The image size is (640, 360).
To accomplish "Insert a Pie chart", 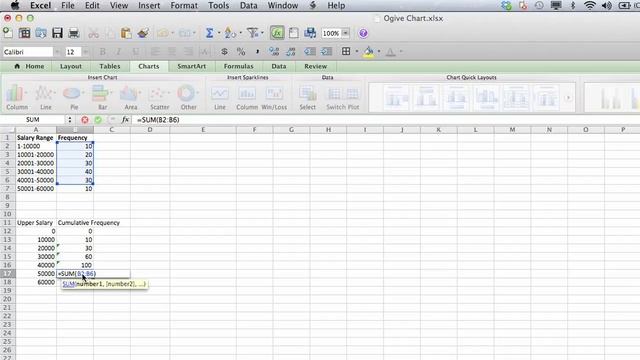I will point(74,97).
